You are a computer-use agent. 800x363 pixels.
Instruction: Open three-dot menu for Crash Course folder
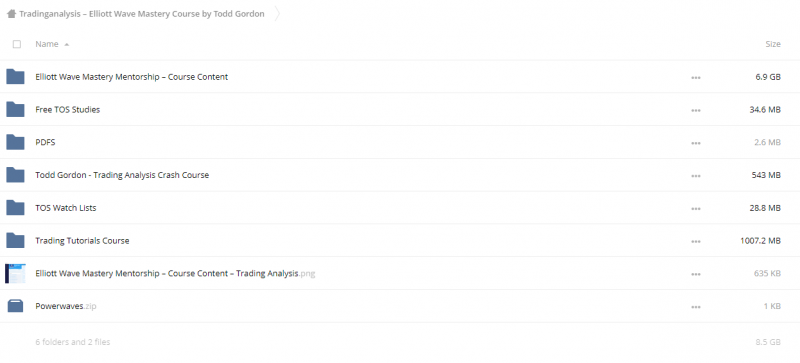(x=695, y=176)
